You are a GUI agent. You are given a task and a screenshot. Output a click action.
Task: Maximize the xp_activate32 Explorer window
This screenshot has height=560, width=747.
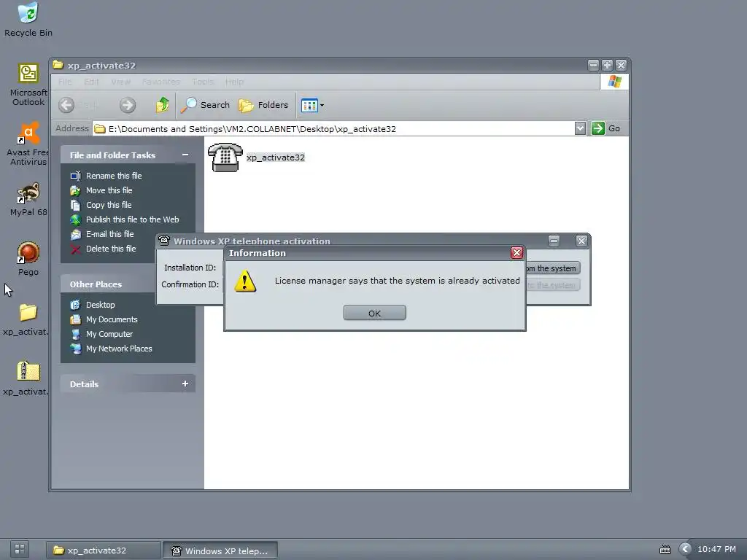pyautogui.click(x=607, y=65)
